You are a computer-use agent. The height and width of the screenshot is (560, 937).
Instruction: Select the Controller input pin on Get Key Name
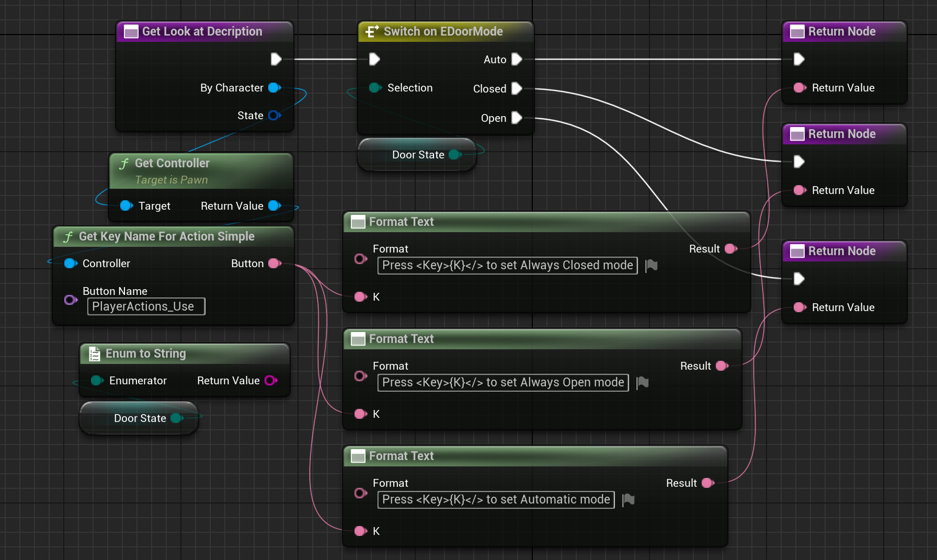click(71, 264)
